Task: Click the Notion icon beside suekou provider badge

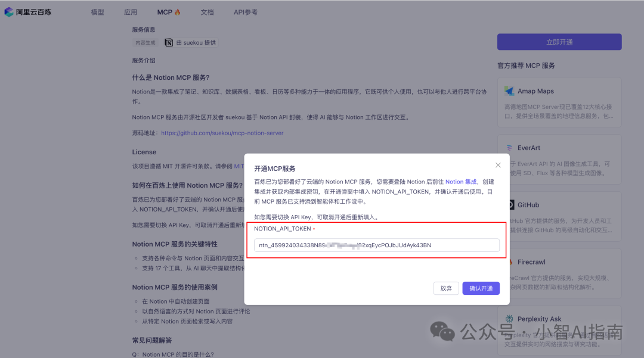Action: (x=168, y=42)
